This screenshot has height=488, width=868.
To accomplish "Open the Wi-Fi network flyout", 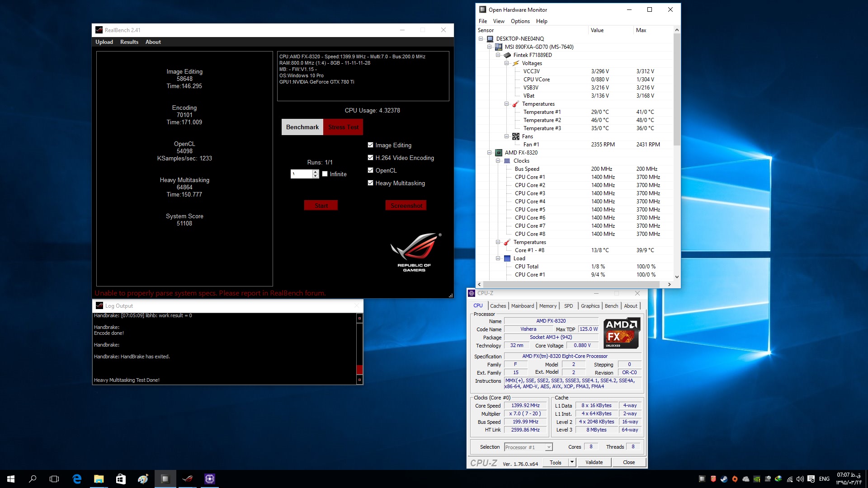I will click(x=789, y=479).
